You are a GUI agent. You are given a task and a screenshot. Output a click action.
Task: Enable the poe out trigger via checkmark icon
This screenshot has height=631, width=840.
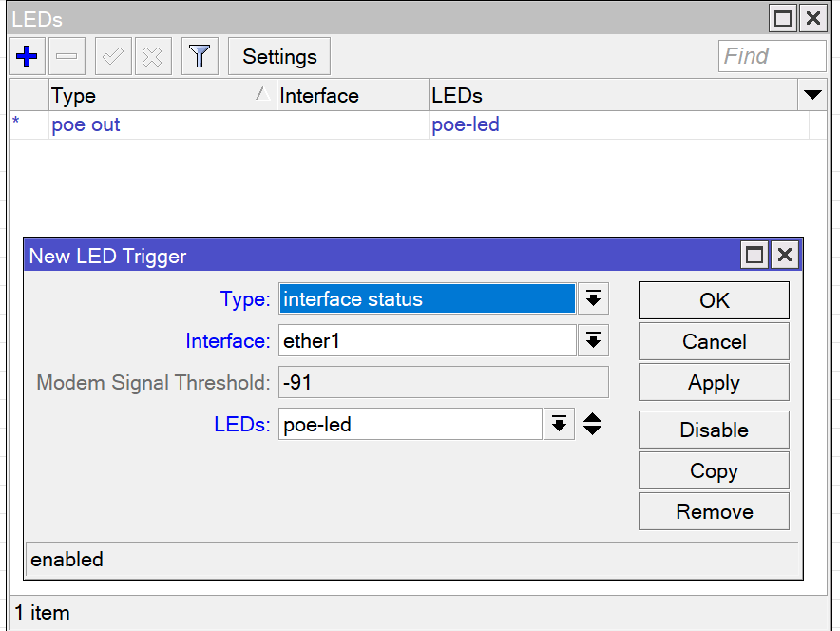(112, 55)
